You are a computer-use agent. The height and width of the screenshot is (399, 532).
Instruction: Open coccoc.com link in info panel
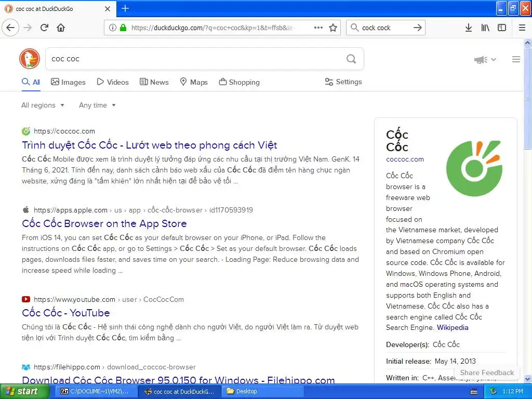tap(405, 159)
